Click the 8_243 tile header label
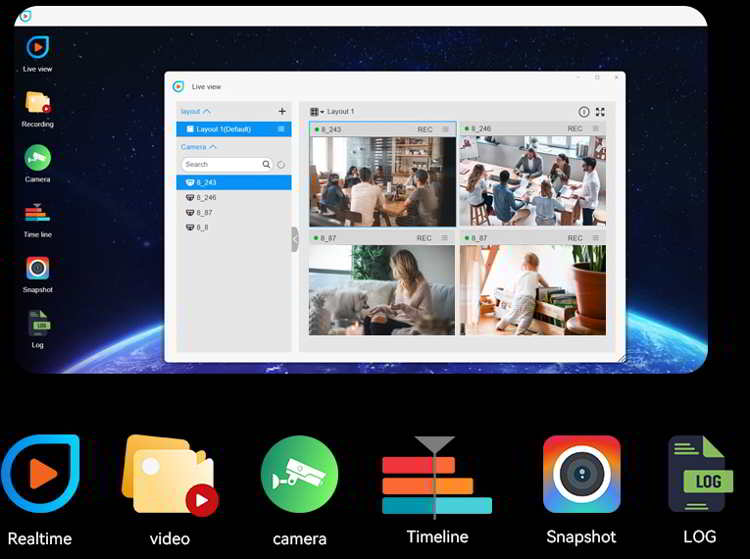 [331, 130]
